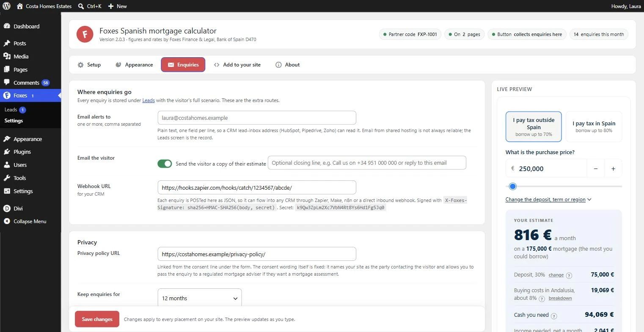The height and width of the screenshot is (332, 644).
Task: Click the Pages icon in sidebar
Action: tap(7, 69)
